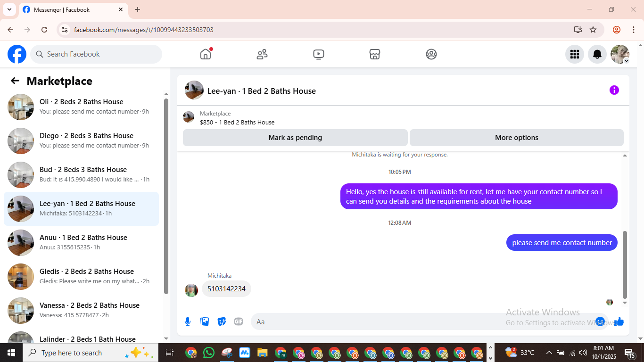The image size is (644, 362).
Task: Open the Marketplace storefront icon in the top navigation
Action: 375,54
